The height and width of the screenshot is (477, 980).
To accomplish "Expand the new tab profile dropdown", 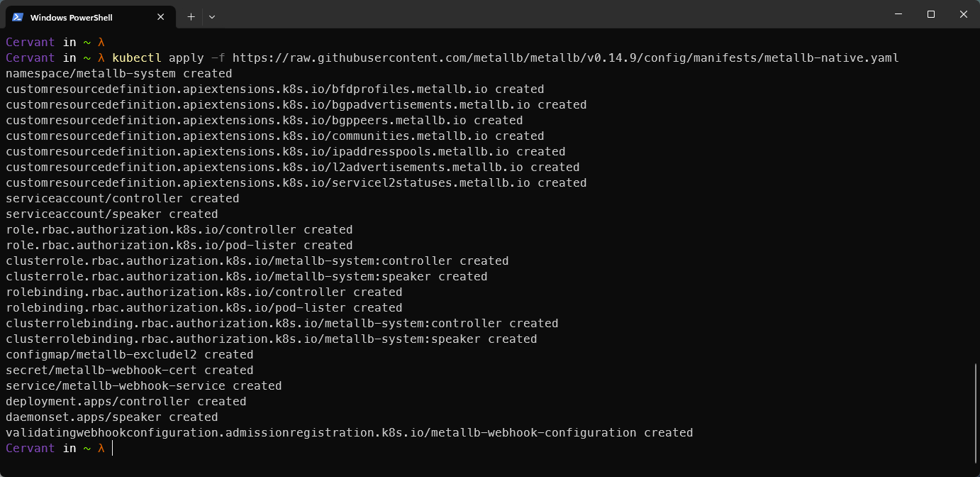I will (212, 16).
